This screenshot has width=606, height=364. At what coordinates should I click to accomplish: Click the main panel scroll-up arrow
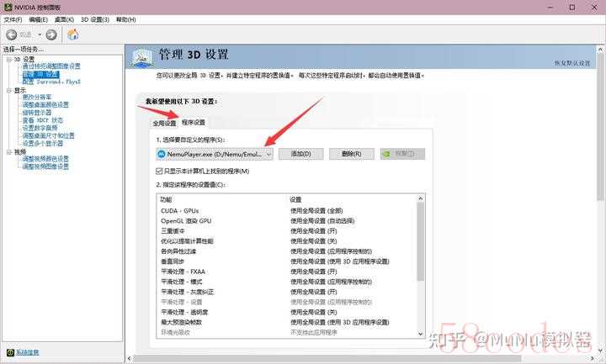click(x=601, y=50)
